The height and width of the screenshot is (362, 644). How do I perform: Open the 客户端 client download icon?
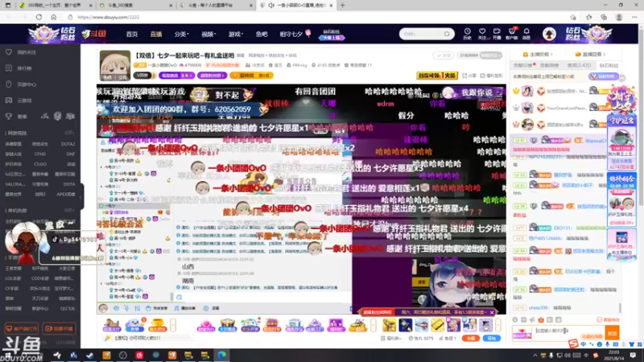(x=512, y=34)
